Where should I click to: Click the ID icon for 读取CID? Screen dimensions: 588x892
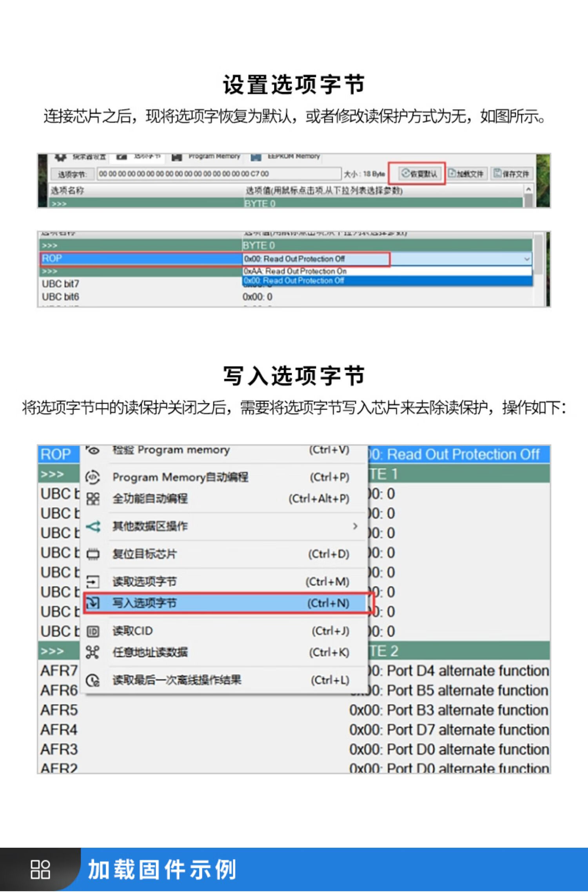[x=93, y=631]
